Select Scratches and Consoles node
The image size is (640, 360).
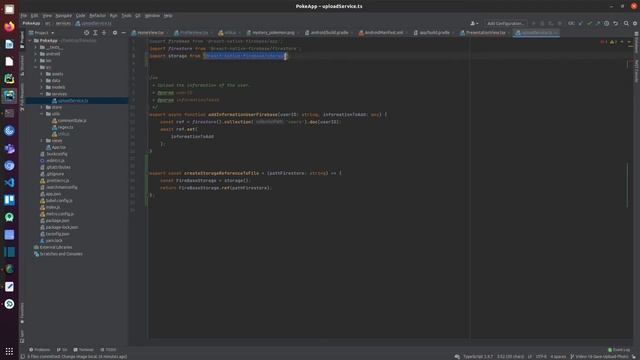(x=61, y=254)
